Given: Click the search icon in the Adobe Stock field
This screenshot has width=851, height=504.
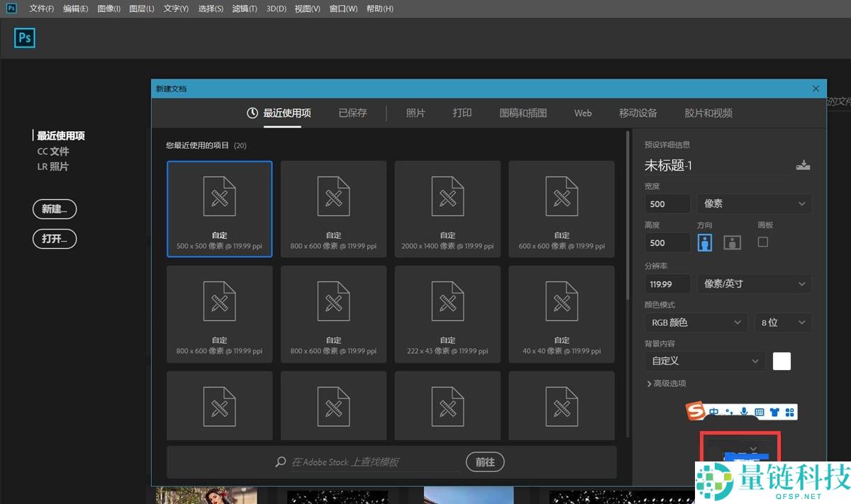Looking at the screenshot, I should pyautogui.click(x=279, y=461).
